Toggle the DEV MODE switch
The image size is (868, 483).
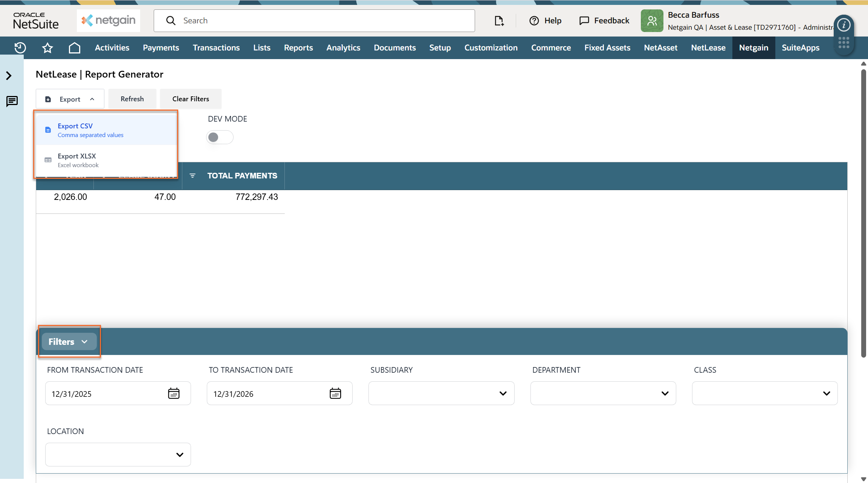[220, 137]
